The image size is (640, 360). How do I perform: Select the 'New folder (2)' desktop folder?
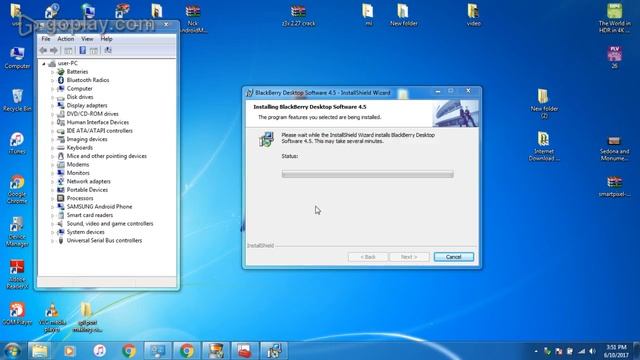544,104
